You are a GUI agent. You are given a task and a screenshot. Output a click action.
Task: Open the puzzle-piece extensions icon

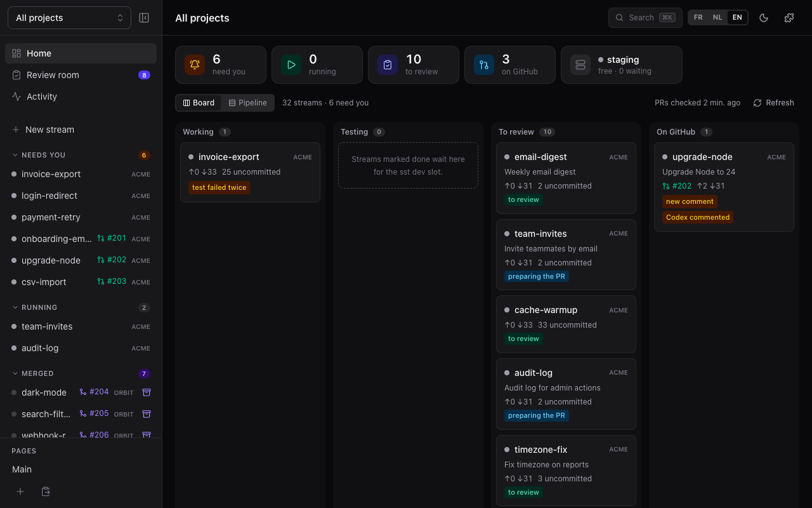(x=789, y=18)
